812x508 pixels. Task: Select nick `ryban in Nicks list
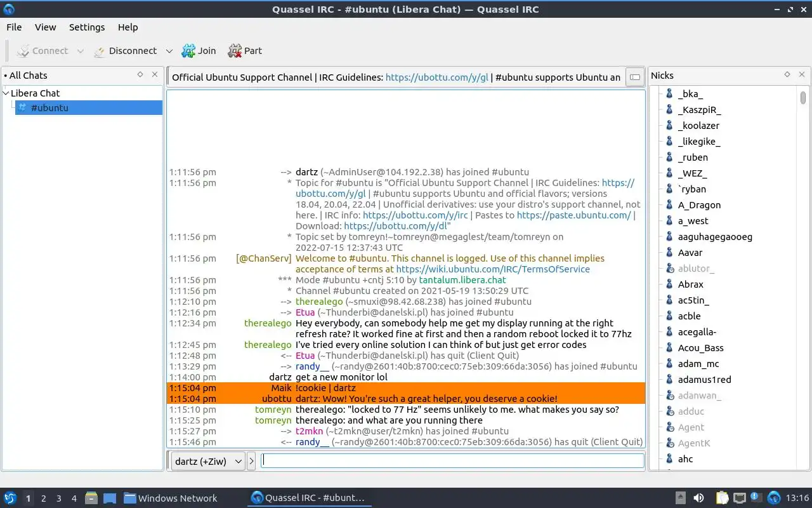692,189
